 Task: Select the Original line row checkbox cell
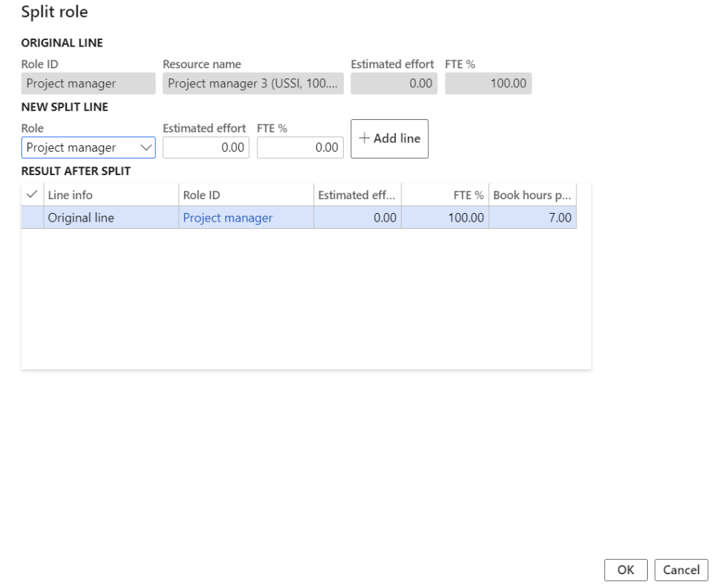32,218
